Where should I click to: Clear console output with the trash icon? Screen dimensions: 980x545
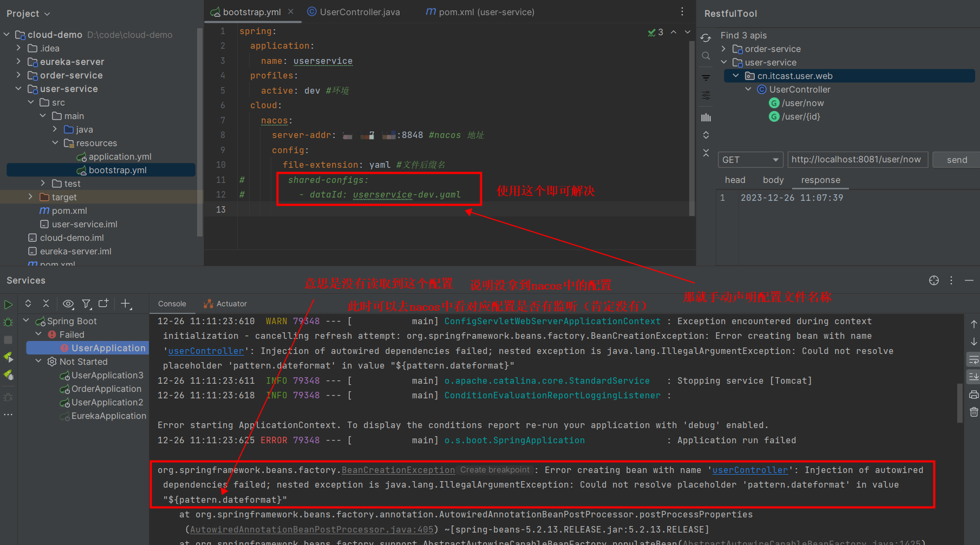coord(974,412)
